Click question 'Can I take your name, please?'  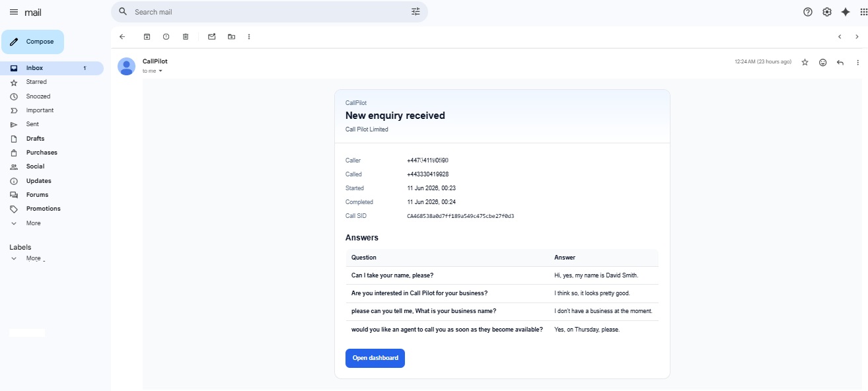point(392,275)
